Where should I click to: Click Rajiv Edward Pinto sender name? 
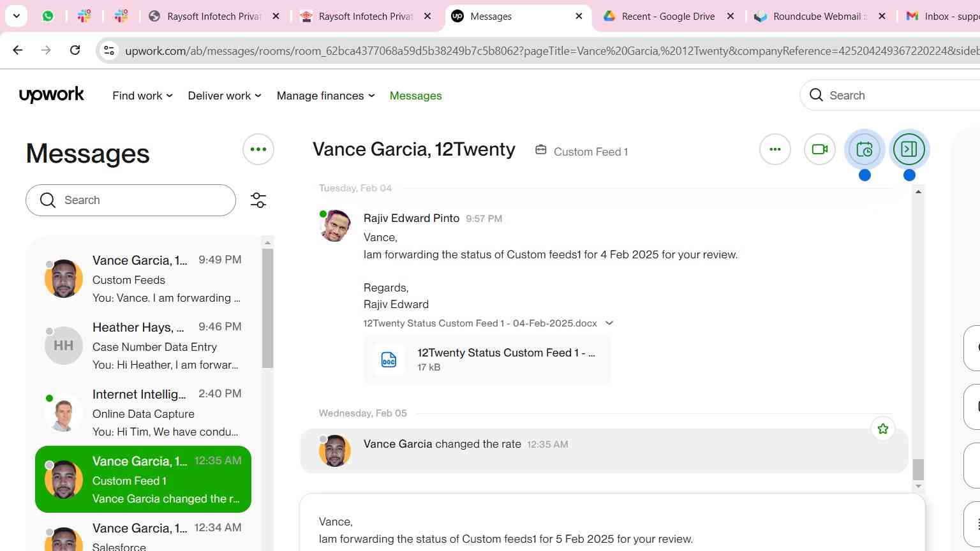[412, 218]
